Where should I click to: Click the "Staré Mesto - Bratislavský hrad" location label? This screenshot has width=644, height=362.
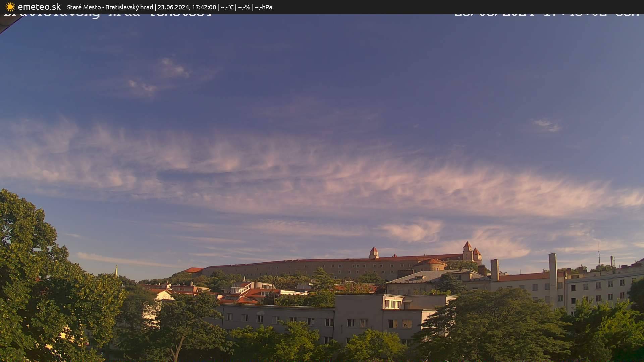click(110, 7)
